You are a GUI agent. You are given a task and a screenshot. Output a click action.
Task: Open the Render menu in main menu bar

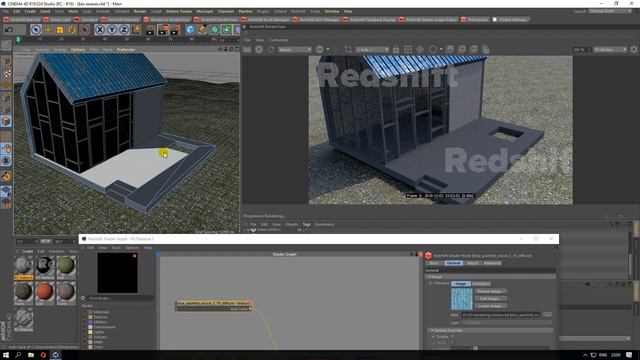pyautogui.click(x=140, y=11)
